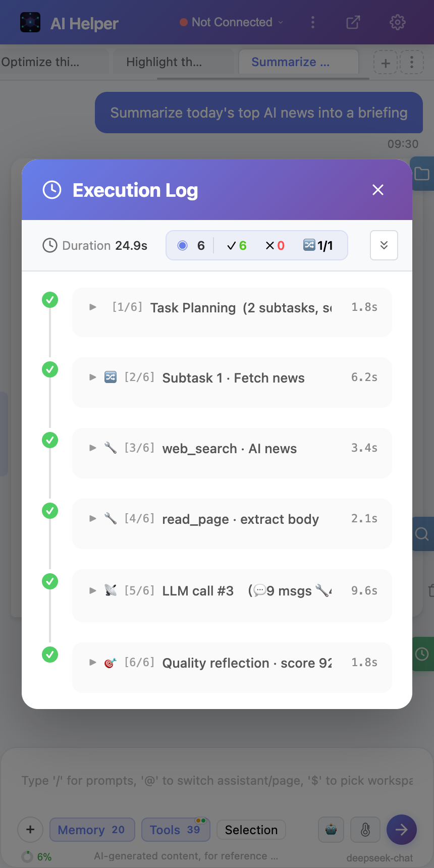Open the robot assistant picker
The image size is (434, 868).
click(x=331, y=830)
